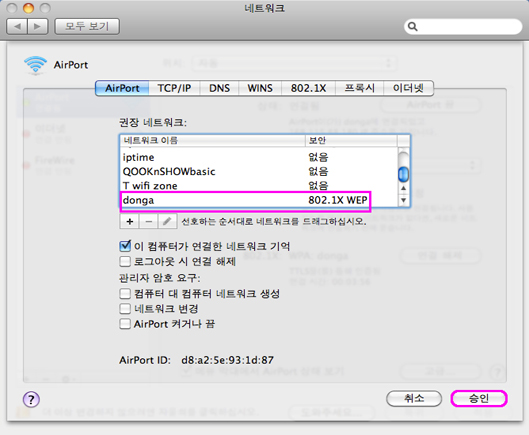Go back with the left arrow button

point(18,26)
